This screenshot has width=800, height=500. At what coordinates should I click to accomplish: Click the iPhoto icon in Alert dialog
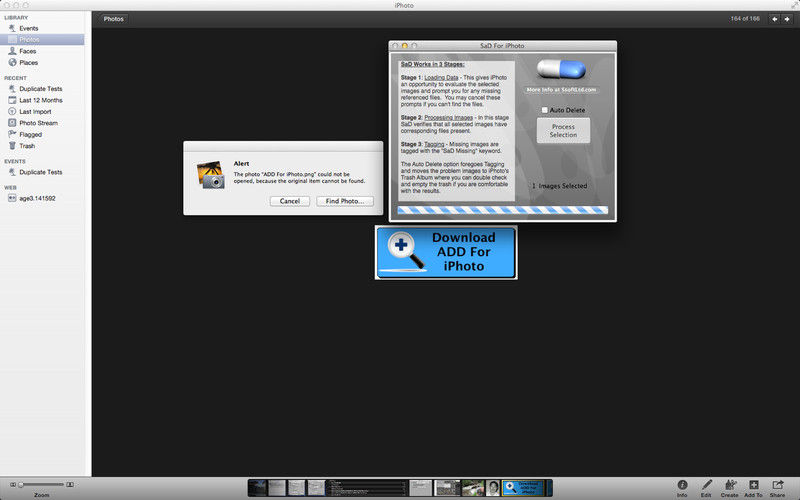[211, 175]
